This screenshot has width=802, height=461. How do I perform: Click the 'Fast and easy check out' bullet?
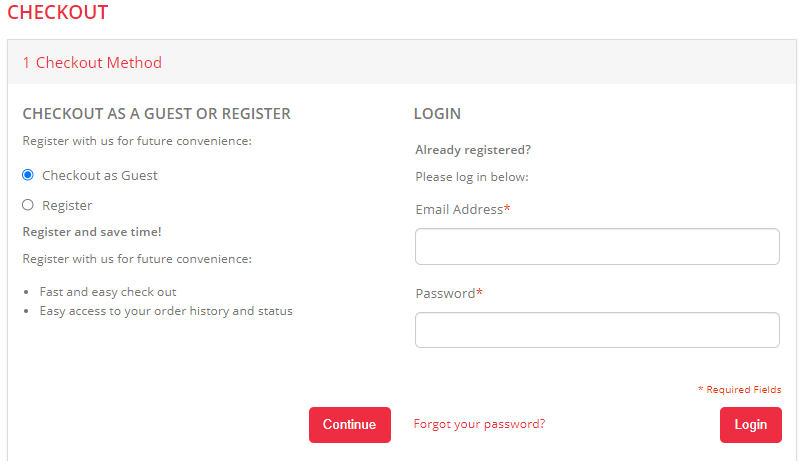click(x=108, y=292)
